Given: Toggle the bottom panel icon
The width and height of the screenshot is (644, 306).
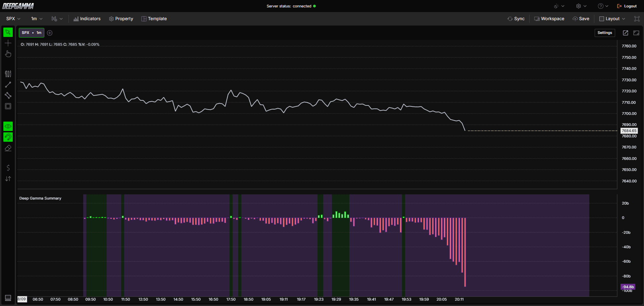Looking at the screenshot, I should [x=8, y=298].
